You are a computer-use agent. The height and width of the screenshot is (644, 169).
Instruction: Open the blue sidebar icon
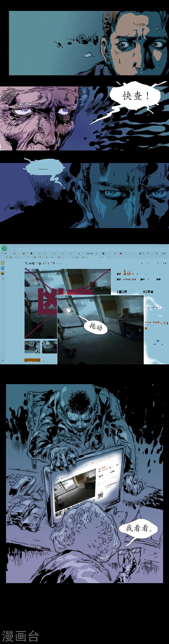tap(3, 268)
